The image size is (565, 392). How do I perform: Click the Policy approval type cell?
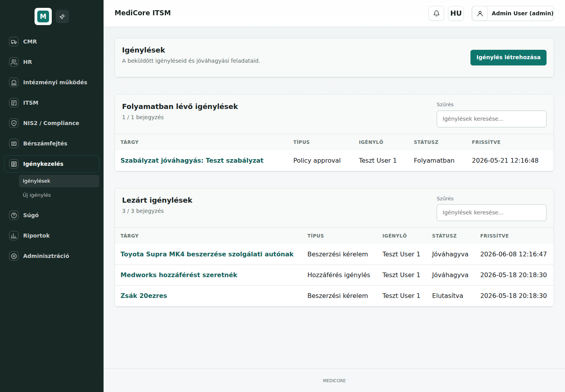317,161
